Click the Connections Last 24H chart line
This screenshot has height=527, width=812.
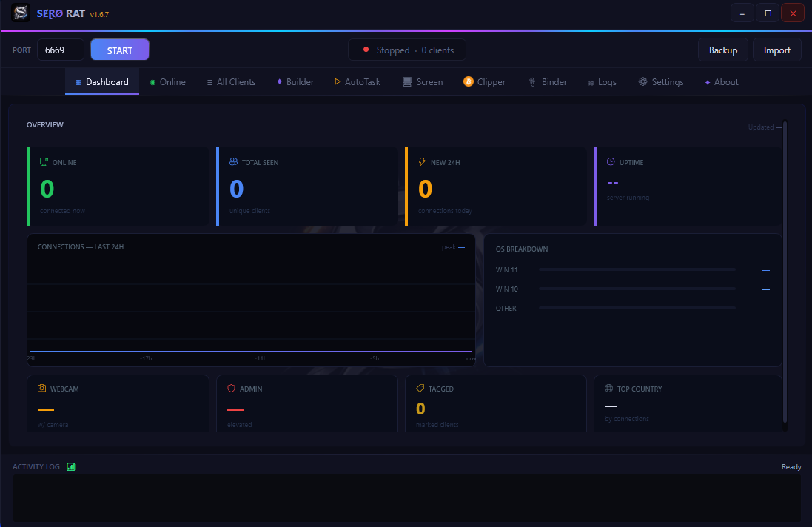251,351
